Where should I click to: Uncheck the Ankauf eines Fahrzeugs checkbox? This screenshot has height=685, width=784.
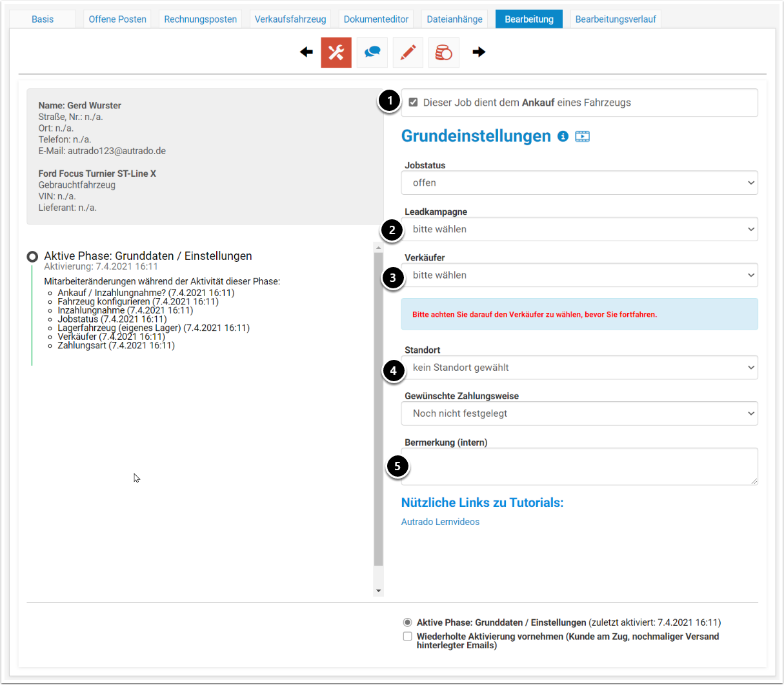click(x=414, y=103)
